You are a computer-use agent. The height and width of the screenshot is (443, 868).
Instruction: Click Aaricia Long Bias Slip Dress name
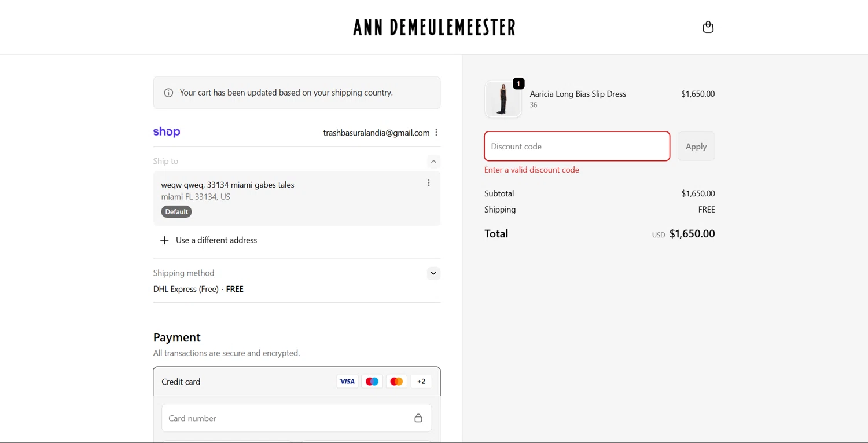578,94
